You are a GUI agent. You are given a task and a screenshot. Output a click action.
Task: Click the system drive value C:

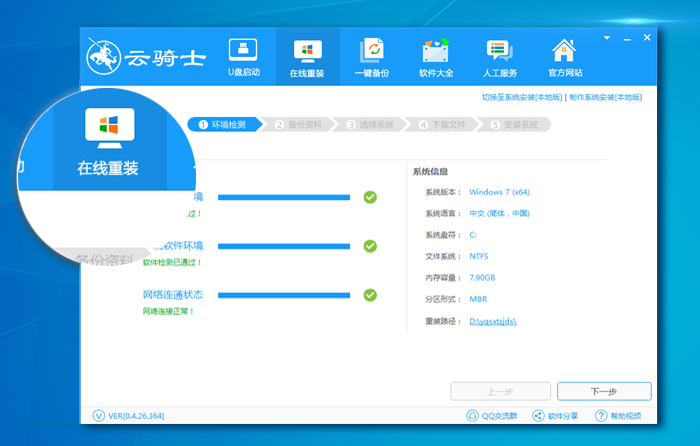click(473, 235)
